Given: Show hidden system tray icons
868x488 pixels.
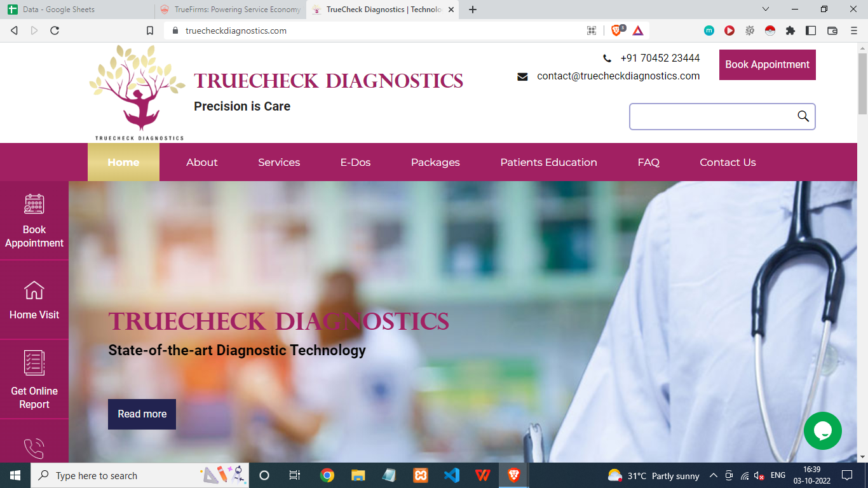Looking at the screenshot, I should coord(713,475).
